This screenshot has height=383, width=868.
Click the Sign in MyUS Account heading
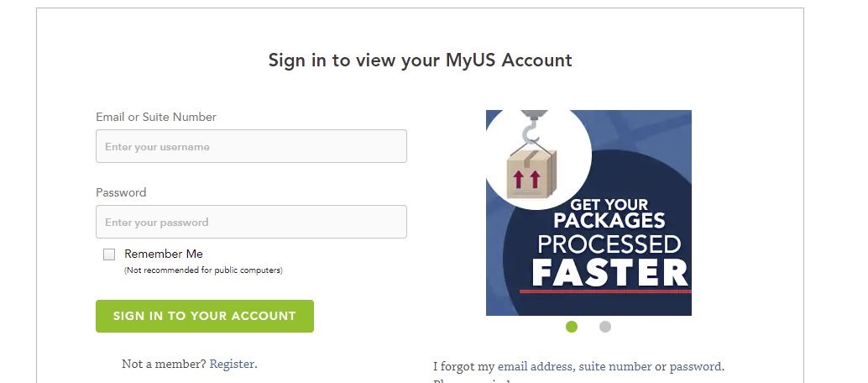click(x=420, y=60)
